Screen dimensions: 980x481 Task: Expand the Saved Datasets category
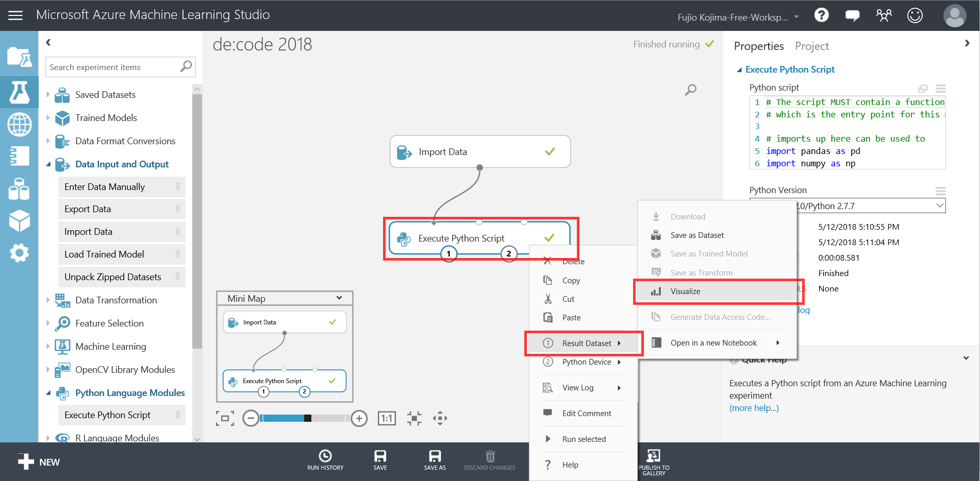48,94
